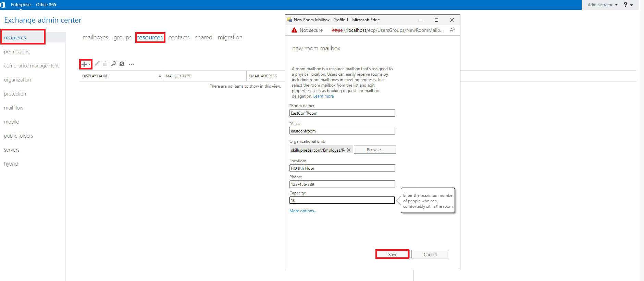Open the Office logo icon in header
Screen dimensions: 644x281
3,5
